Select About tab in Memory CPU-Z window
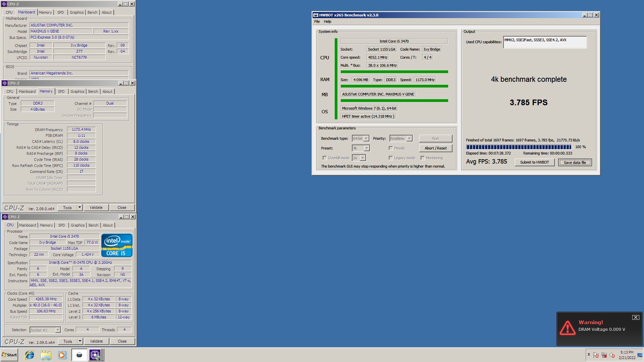This screenshot has width=644, height=362. point(107,92)
